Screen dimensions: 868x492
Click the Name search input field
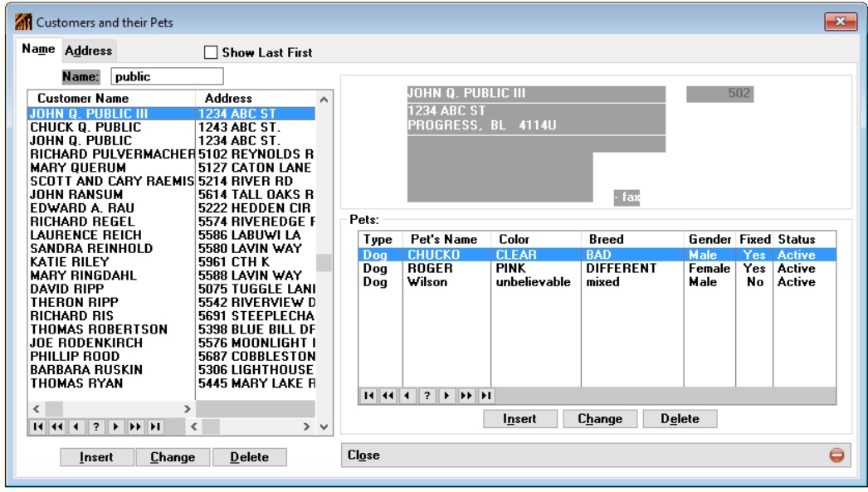point(154,77)
